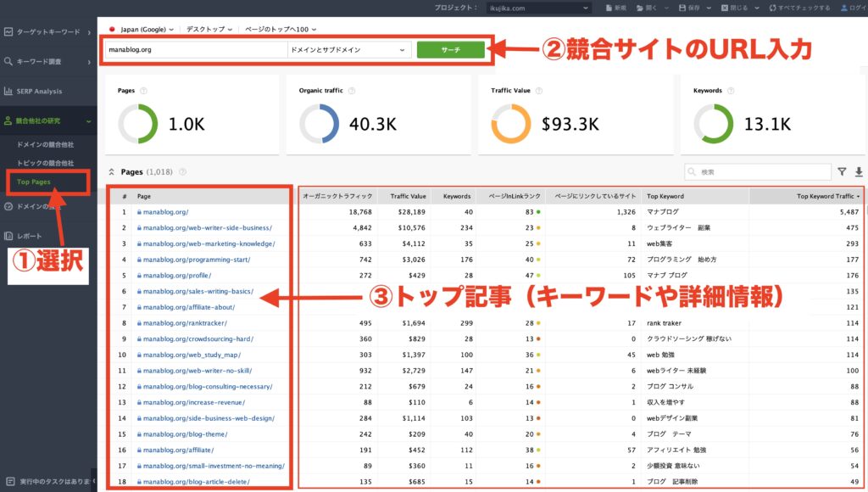
Task: Click lock icon beside manablog.org/profile/
Action: (139, 276)
